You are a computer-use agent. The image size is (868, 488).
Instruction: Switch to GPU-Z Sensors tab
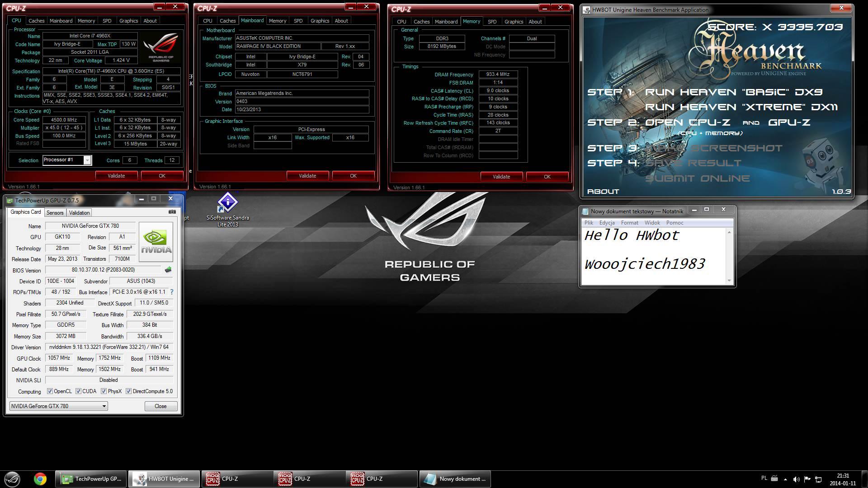[x=55, y=213]
